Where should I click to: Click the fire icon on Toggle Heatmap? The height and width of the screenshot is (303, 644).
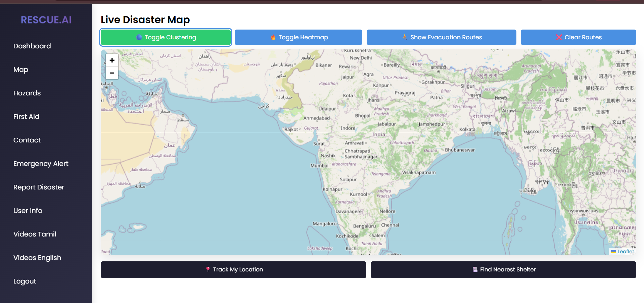(273, 37)
